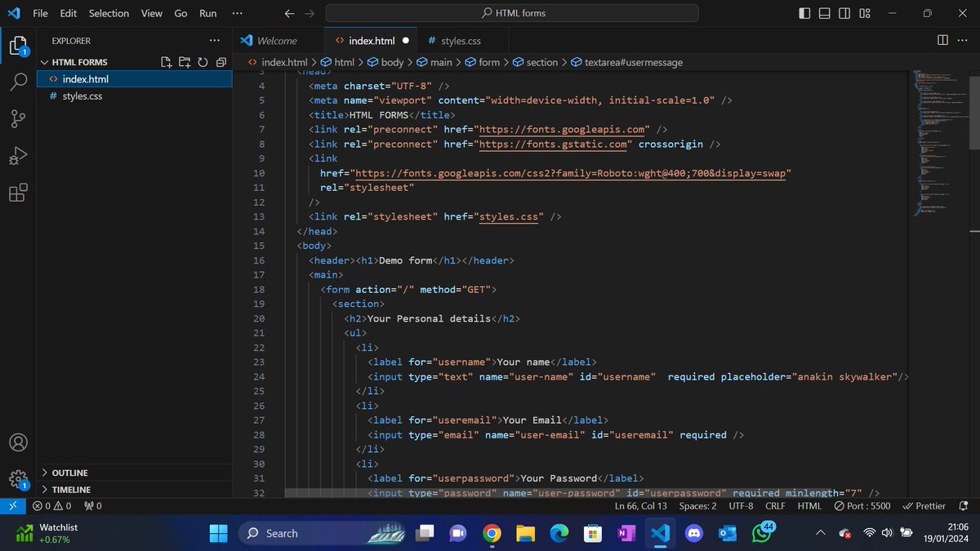Expand the TIMELINE section
Image resolution: width=980 pixels, height=551 pixels.
tap(68, 489)
